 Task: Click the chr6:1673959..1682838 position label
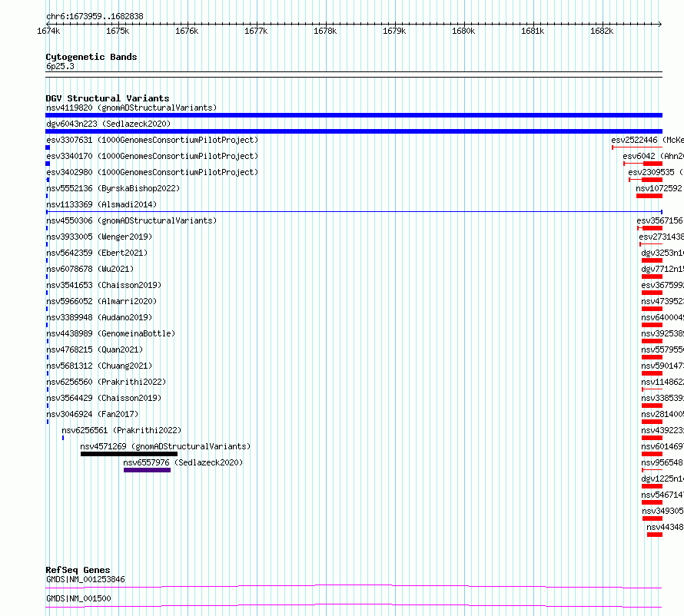95,16
